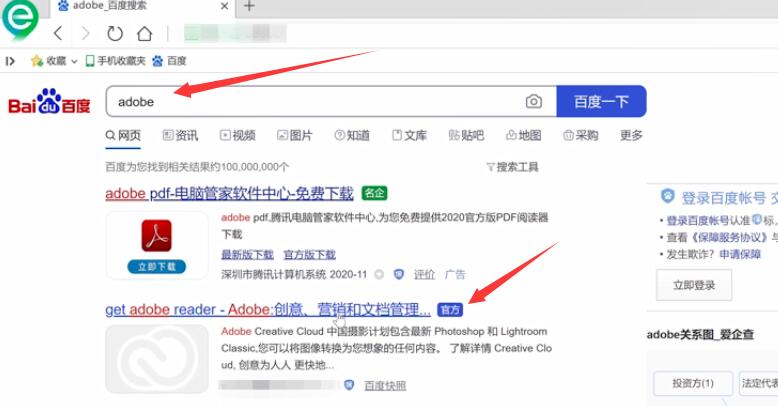The height and width of the screenshot is (406, 778).
Task: Open the adobe pdf-电脑管家软件中心 result link
Action: point(229,193)
